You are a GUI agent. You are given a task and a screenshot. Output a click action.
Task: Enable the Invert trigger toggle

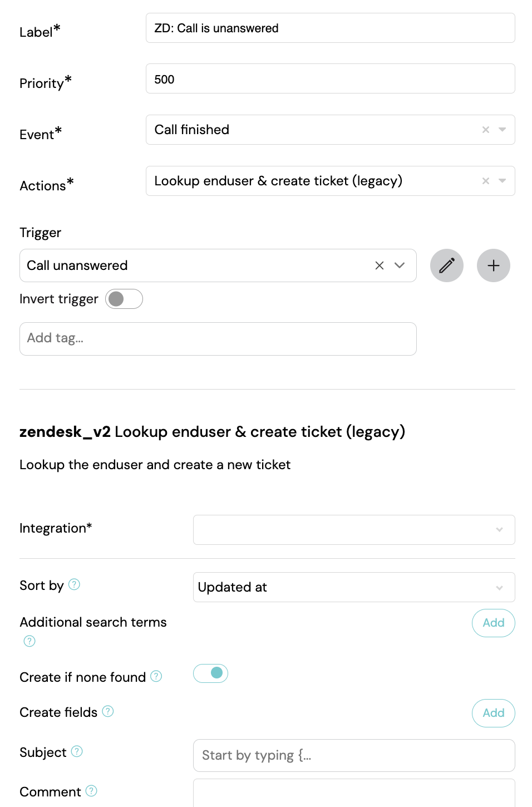click(124, 299)
